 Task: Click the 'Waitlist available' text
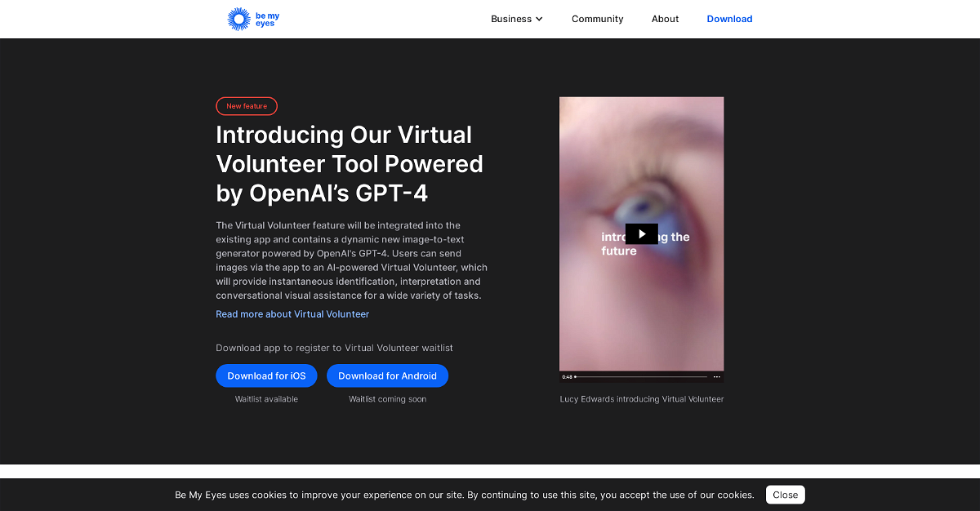[x=266, y=399]
